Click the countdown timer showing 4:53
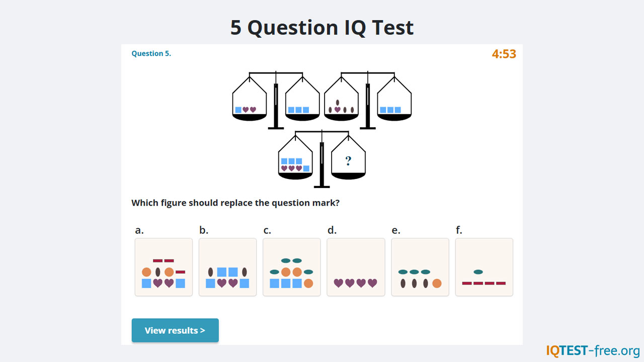Image resolution: width=644 pixels, height=362 pixels. tap(504, 53)
